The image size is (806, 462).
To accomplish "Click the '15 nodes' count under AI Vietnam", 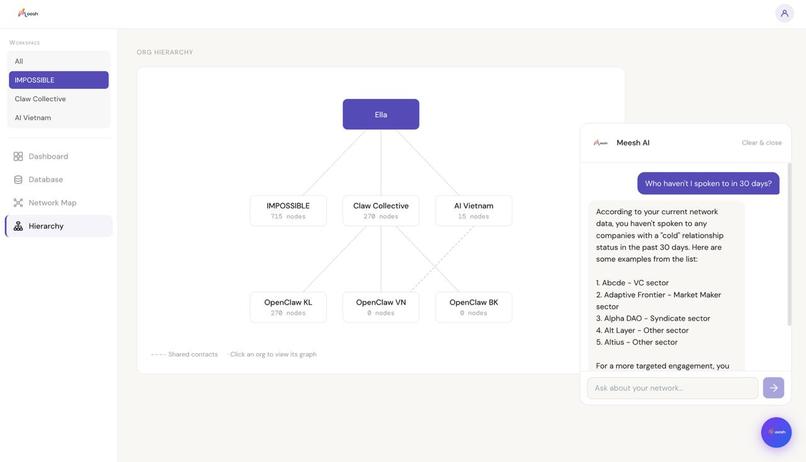I will point(473,216).
